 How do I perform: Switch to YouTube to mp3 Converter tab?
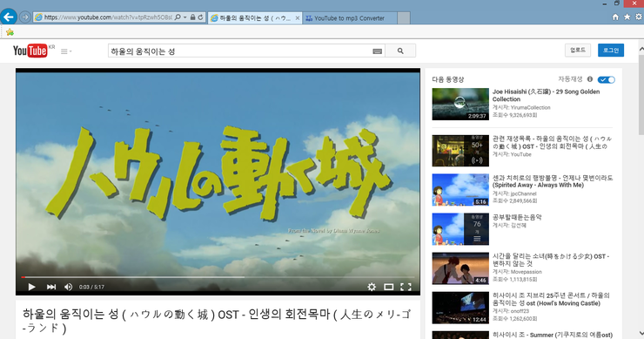350,18
